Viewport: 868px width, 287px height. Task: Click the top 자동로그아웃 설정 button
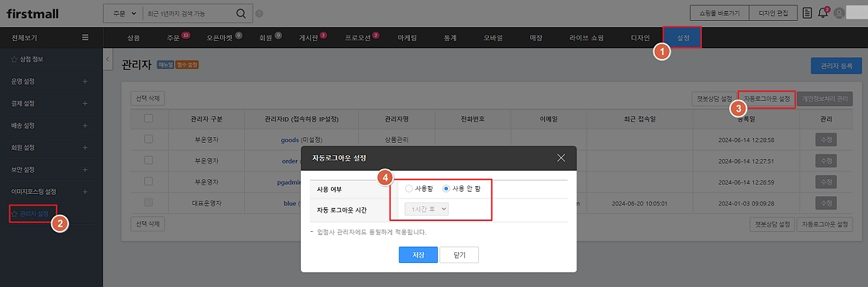click(766, 99)
